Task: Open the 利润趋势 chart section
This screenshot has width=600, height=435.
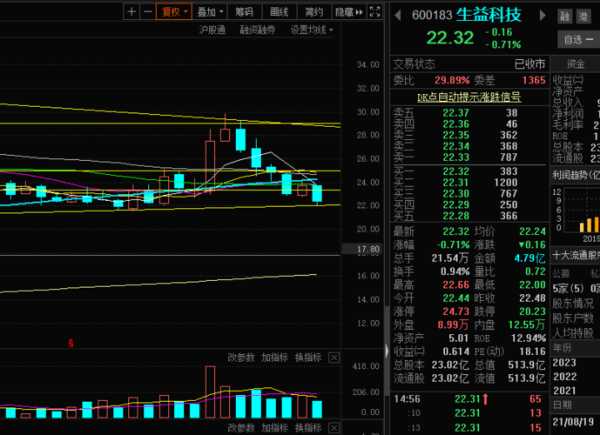Action: pos(576,175)
